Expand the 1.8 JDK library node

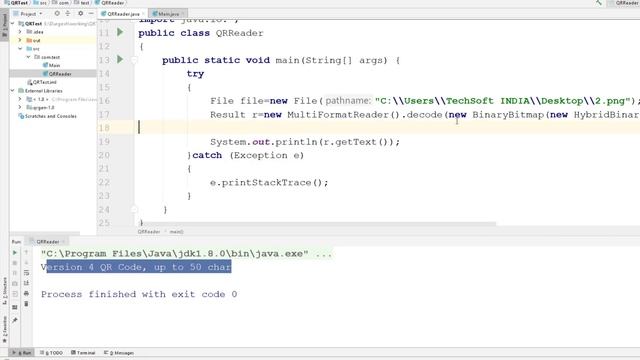(x=20, y=99)
